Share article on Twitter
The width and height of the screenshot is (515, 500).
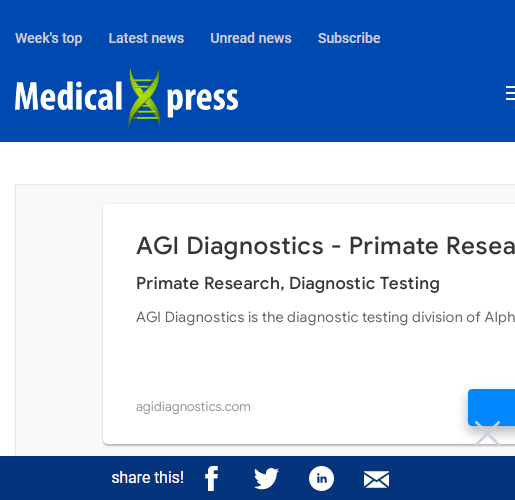click(x=266, y=478)
